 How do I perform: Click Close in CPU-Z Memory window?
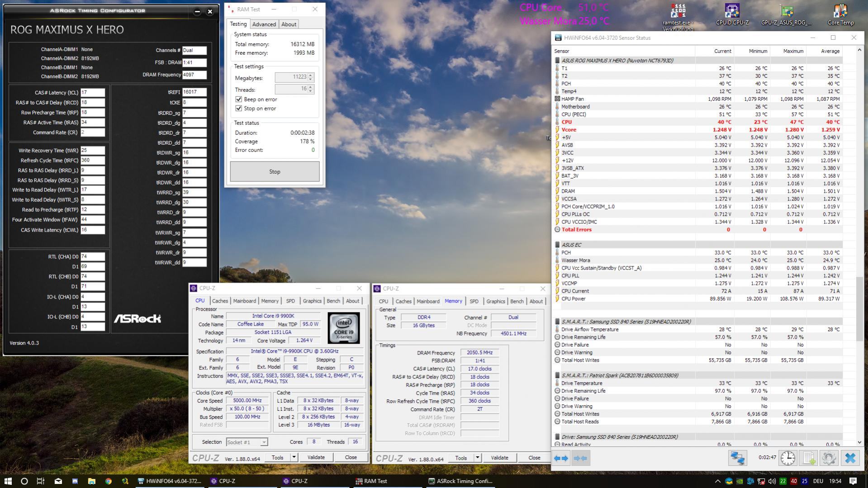(x=534, y=458)
